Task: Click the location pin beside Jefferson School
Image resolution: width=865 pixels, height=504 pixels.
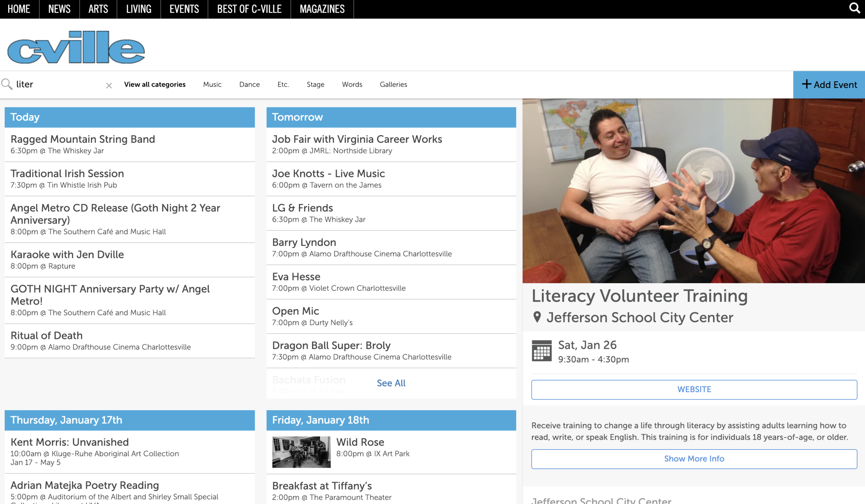Action: point(537,317)
